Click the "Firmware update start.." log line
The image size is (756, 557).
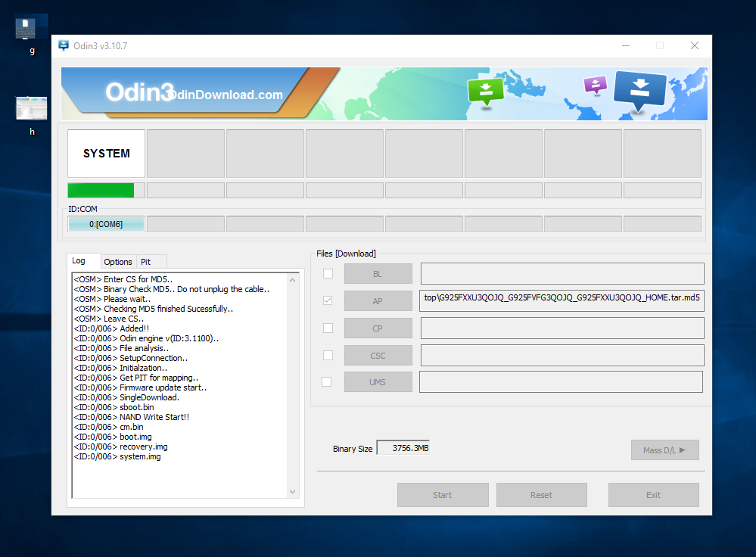click(x=140, y=387)
